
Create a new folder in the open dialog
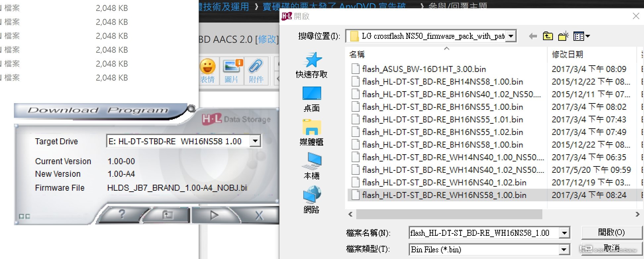(x=563, y=36)
